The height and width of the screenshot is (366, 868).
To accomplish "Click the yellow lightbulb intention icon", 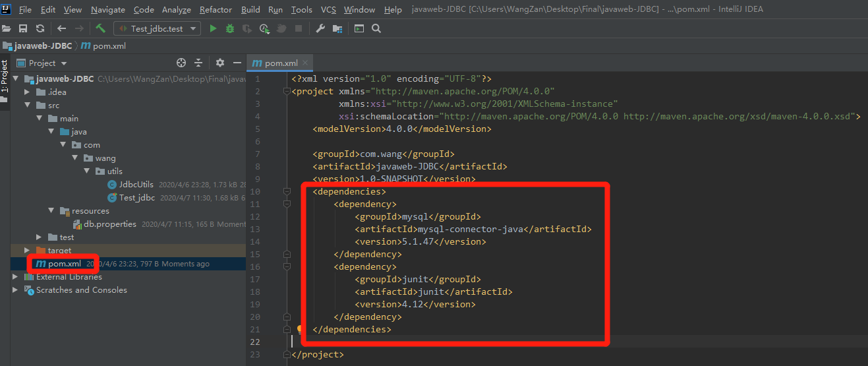I will pyautogui.click(x=300, y=329).
